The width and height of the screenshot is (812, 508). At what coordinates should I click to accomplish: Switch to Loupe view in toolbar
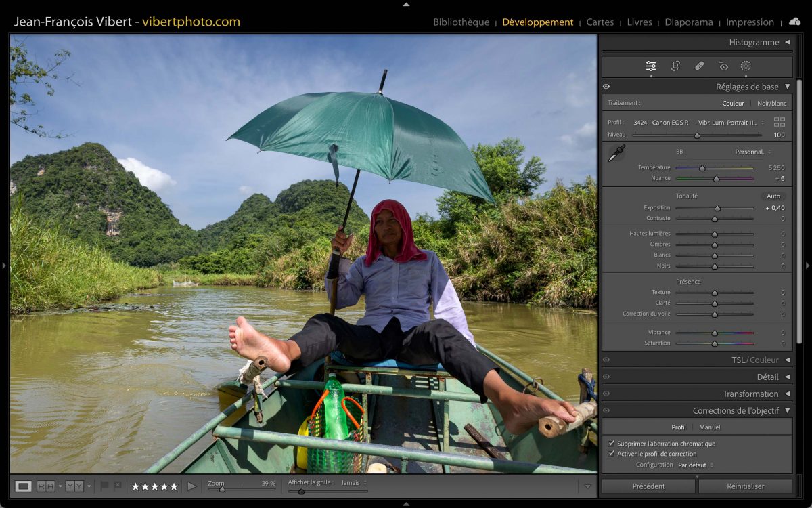(24, 486)
